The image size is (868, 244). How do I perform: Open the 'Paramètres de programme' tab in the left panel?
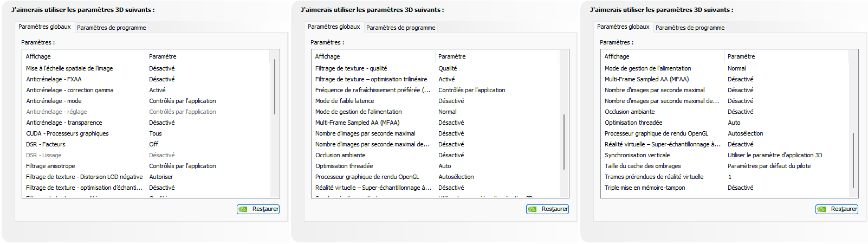(x=111, y=28)
